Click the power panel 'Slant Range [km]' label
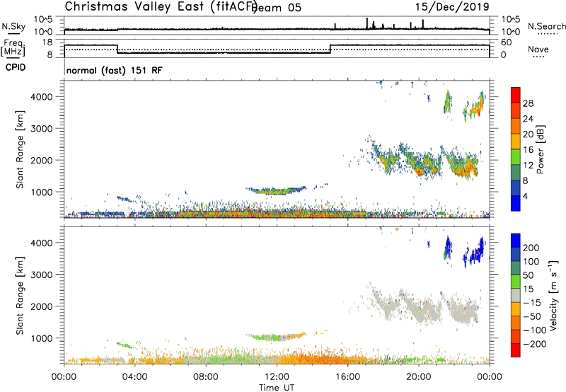The width and height of the screenshot is (566, 392). (20, 149)
